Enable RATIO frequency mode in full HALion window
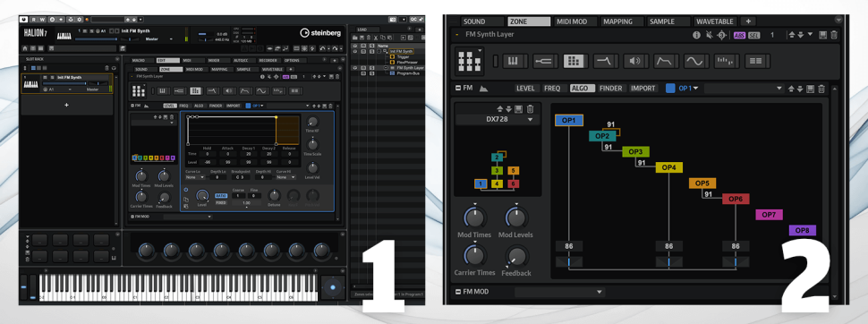 coord(221,195)
